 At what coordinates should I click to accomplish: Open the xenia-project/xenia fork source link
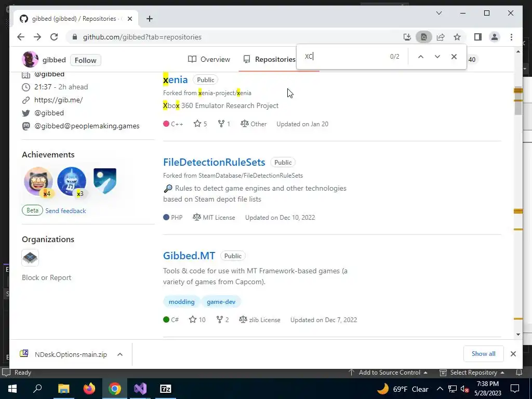(x=224, y=93)
